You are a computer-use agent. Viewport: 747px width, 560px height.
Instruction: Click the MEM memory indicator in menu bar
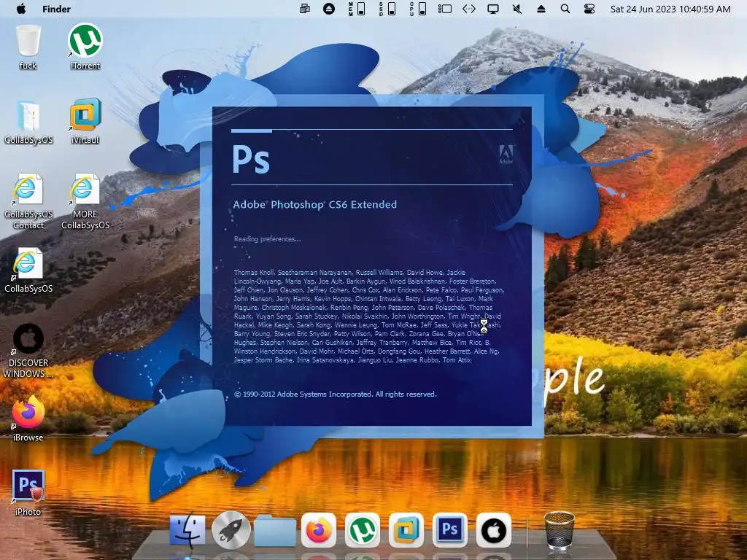[x=357, y=9]
